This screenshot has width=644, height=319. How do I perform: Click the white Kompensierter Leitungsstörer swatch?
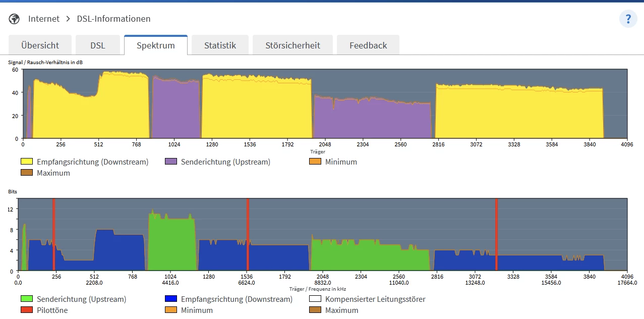pos(315,299)
